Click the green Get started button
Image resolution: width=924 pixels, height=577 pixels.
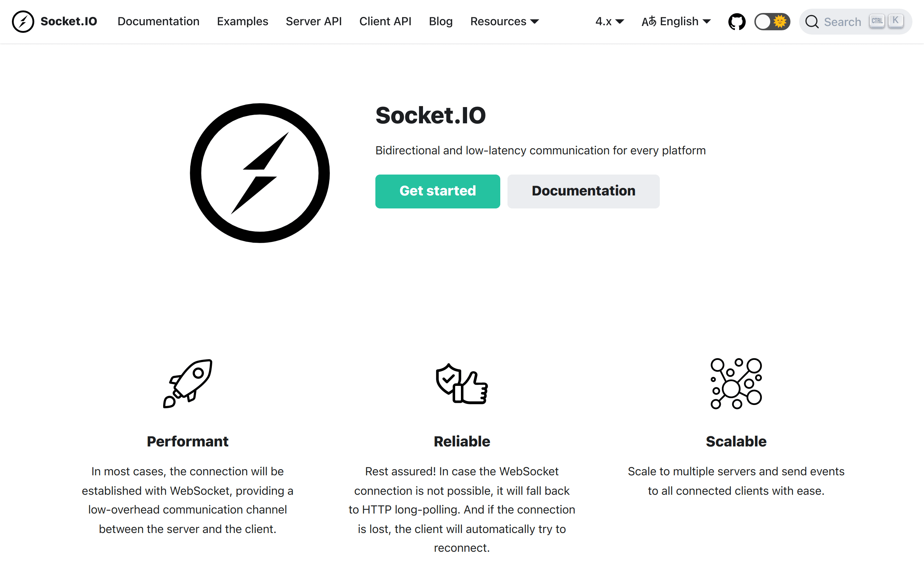click(x=437, y=191)
